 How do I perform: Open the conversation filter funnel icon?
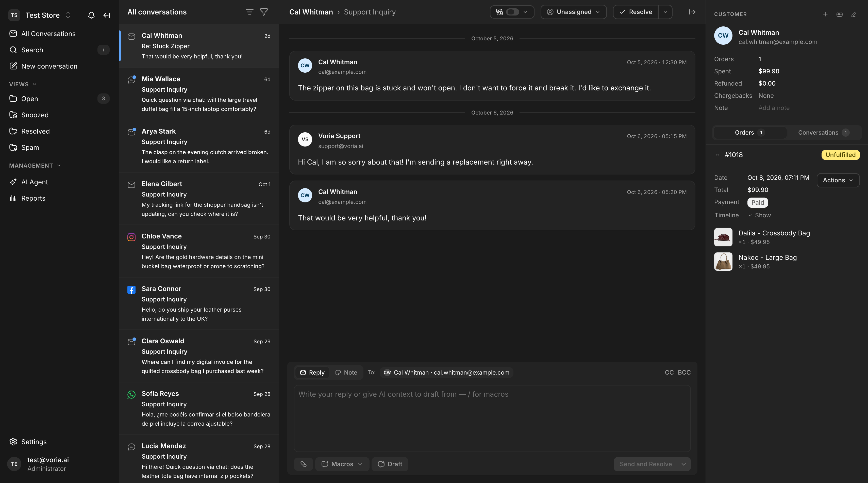tap(264, 12)
